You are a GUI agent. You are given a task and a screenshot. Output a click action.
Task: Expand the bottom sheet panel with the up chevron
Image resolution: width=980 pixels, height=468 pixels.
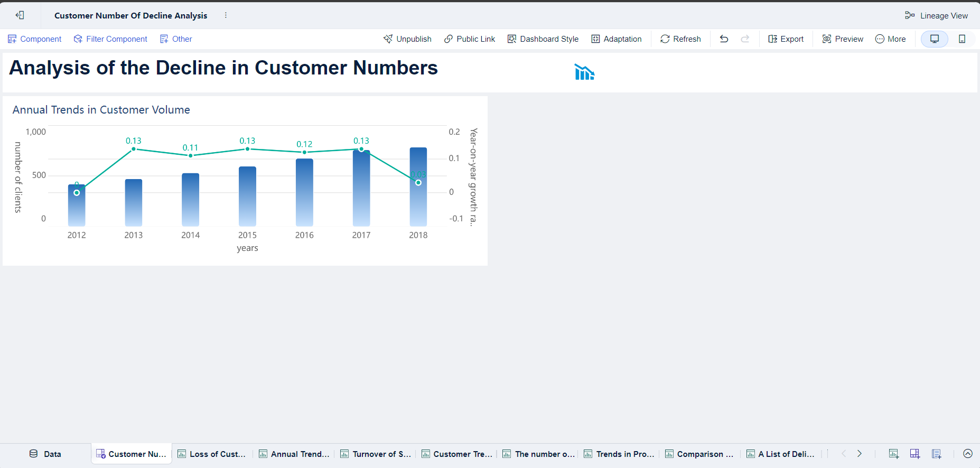968,454
